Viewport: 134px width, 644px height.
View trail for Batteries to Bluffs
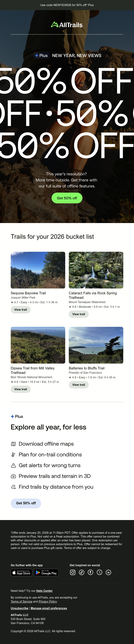[79, 385]
